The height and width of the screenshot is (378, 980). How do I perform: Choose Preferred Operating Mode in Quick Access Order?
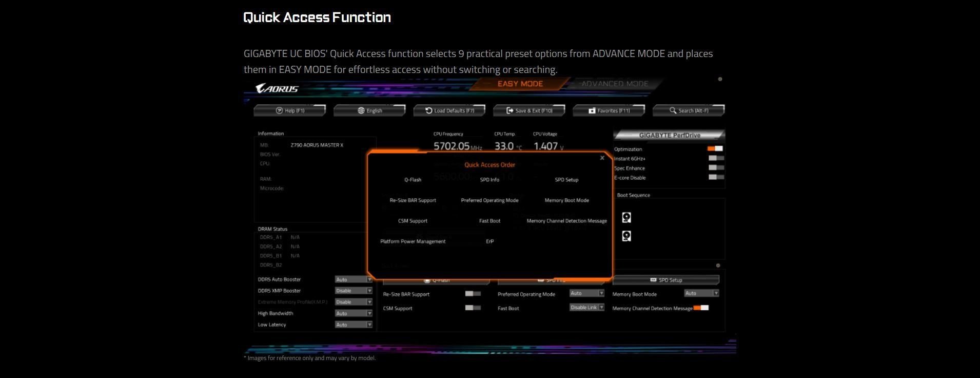point(490,200)
